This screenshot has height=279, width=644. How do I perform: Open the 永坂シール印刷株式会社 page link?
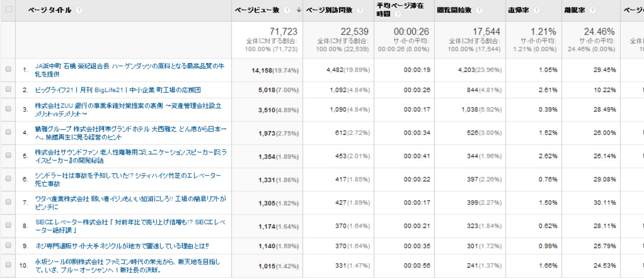127,265
